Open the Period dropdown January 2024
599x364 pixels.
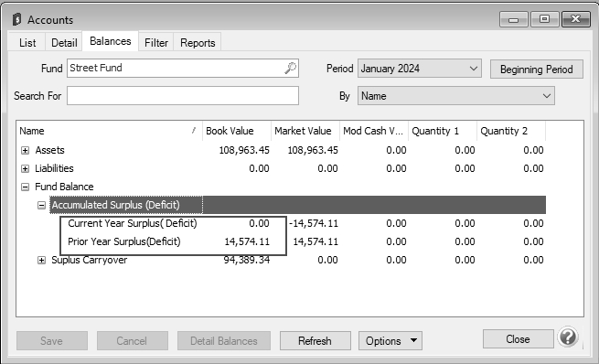[420, 69]
